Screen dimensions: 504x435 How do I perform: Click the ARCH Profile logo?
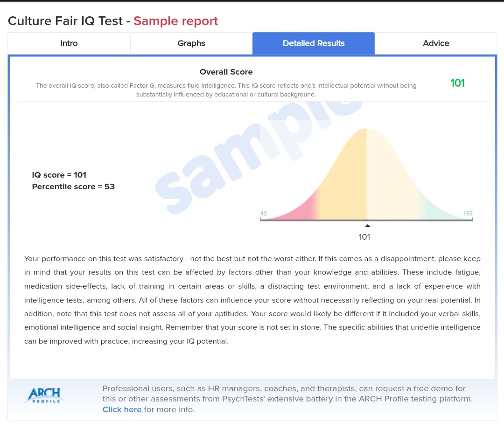(44, 395)
